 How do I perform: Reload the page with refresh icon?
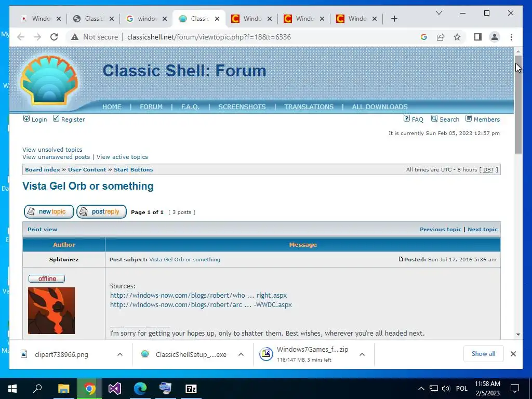[x=54, y=37]
